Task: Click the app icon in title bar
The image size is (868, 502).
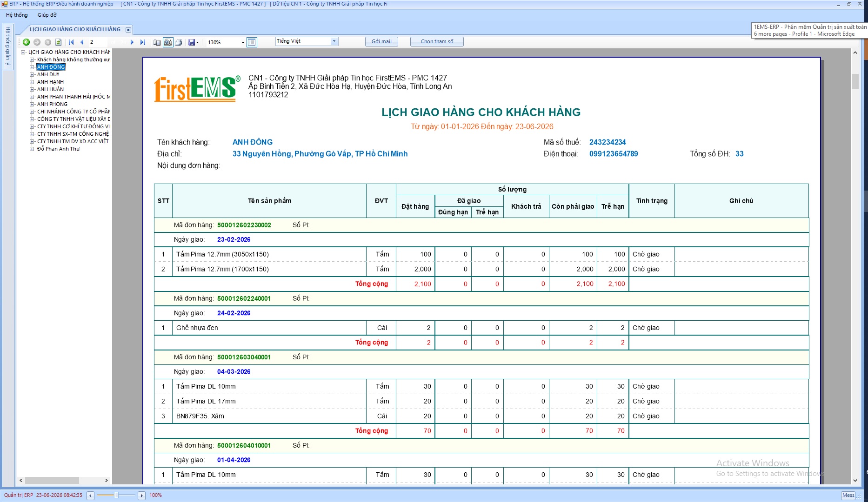Action: pyautogui.click(x=4, y=4)
